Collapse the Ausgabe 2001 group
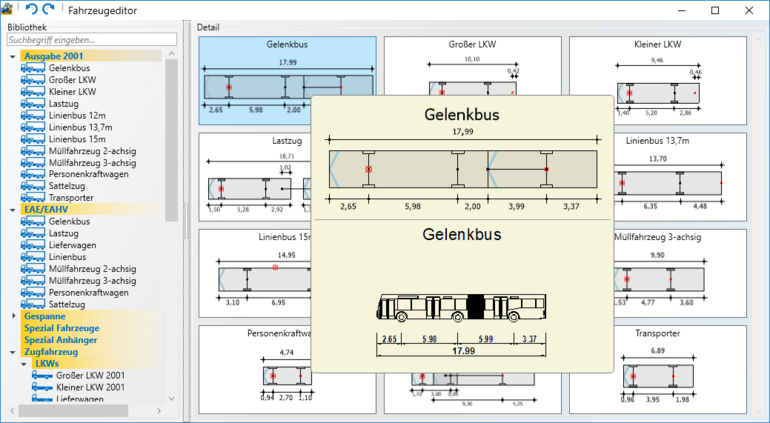 12,56
